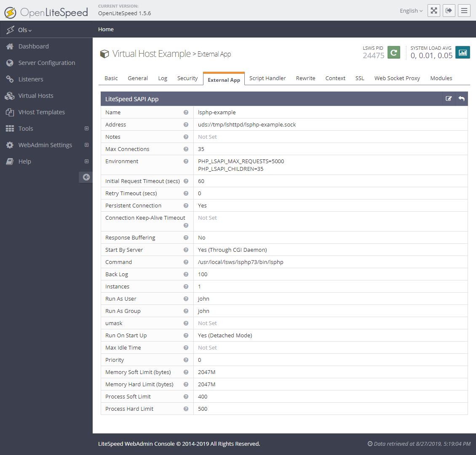Switch to the Basic tab

(x=111, y=78)
